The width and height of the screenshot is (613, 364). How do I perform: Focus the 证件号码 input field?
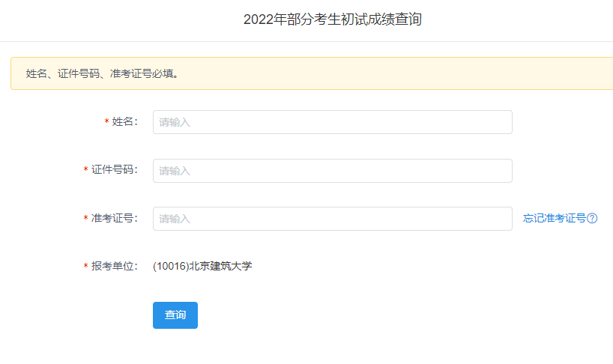click(x=332, y=171)
